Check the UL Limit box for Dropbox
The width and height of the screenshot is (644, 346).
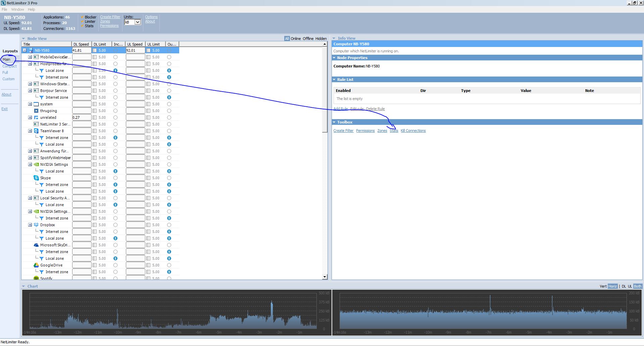(148, 225)
